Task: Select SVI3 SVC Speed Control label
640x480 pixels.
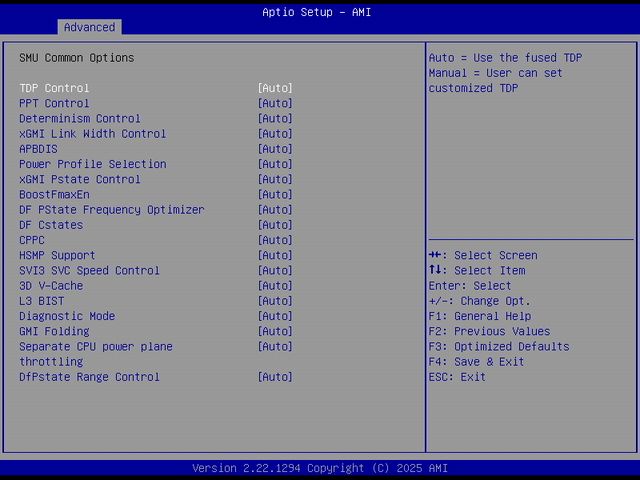Action: tap(89, 270)
